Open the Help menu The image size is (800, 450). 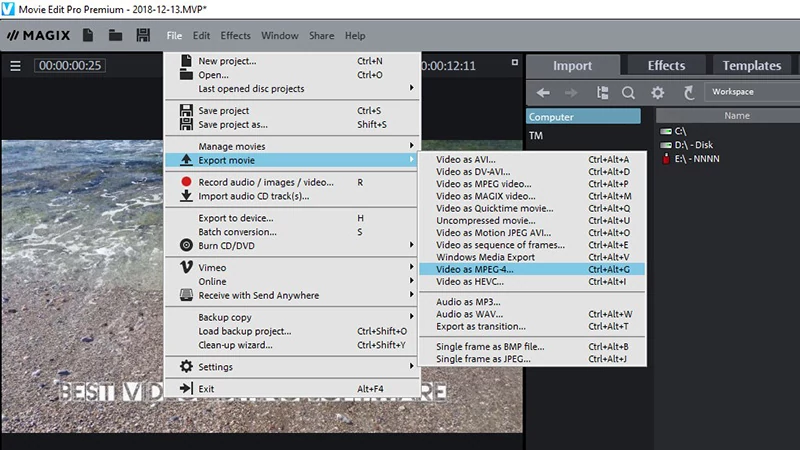tap(355, 36)
